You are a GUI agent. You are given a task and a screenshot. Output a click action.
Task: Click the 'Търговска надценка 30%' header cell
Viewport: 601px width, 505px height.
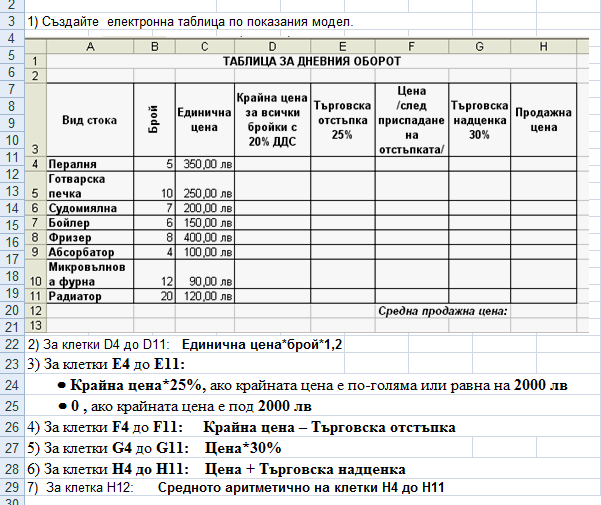click(x=479, y=120)
